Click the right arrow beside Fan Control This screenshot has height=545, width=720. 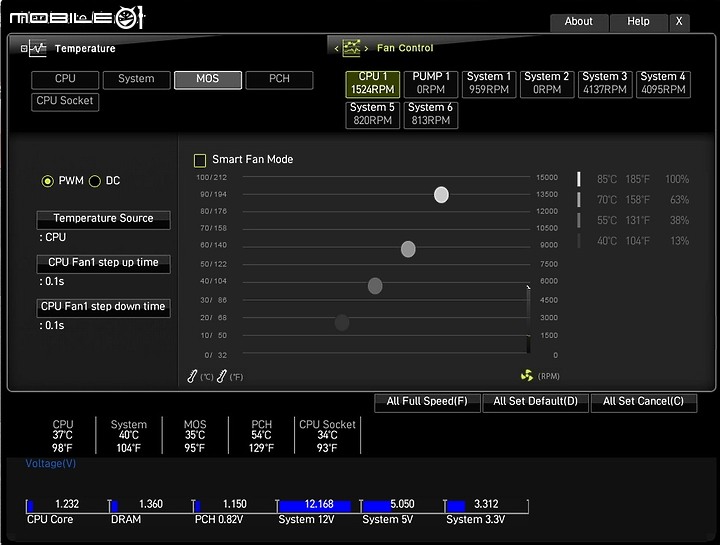[366, 48]
